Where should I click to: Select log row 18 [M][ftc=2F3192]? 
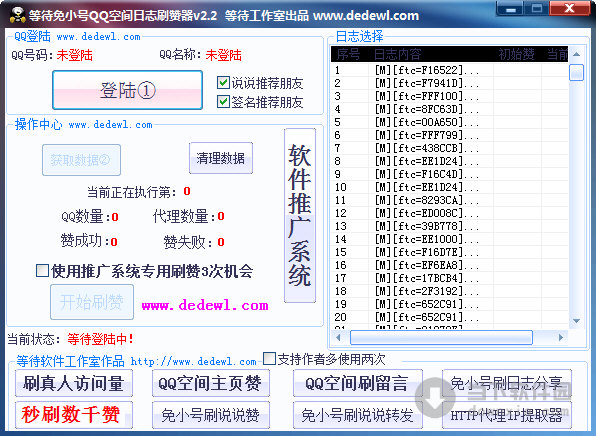click(x=450, y=291)
